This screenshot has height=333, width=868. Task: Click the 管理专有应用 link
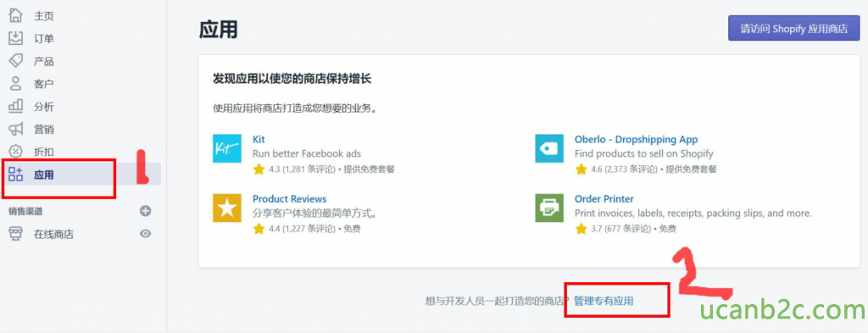click(x=604, y=301)
